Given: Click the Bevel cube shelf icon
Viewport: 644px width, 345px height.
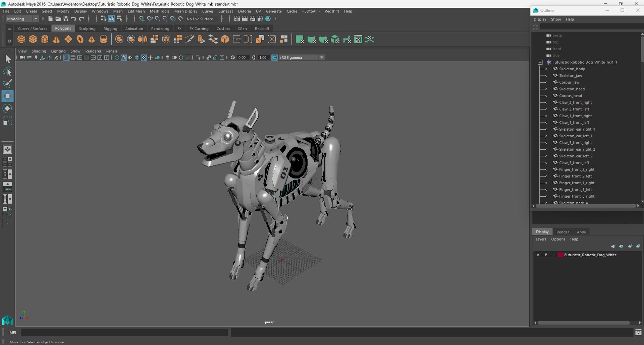Looking at the screenshot, I should pos(225,39).
